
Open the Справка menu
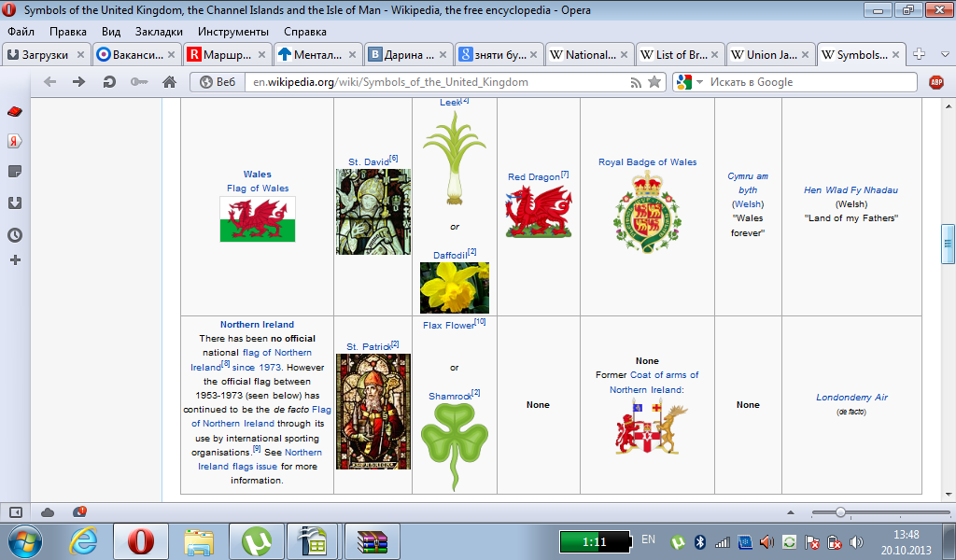coord(305,32)
